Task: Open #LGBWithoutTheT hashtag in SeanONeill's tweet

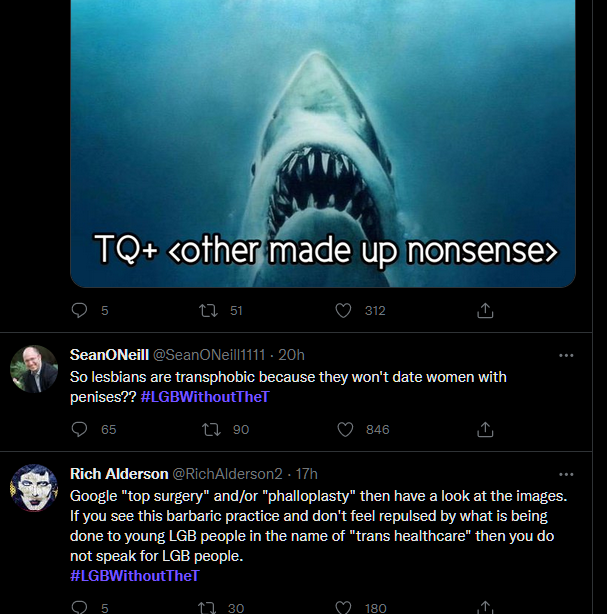Action: pos(205,397)
